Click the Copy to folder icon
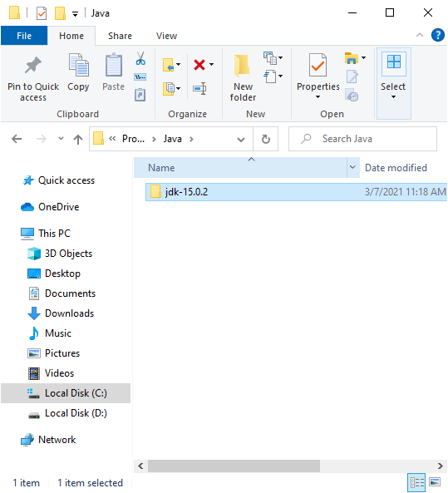 click(169, 88)
